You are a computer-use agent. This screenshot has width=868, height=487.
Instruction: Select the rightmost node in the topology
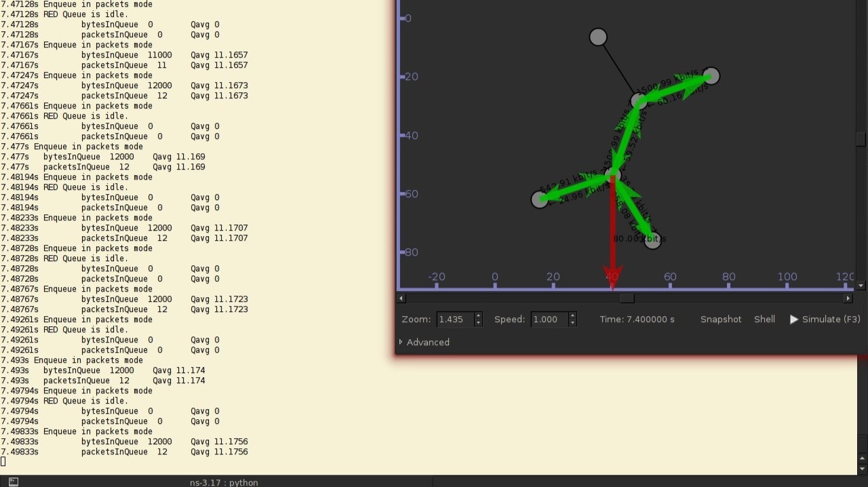pos(711,76)
